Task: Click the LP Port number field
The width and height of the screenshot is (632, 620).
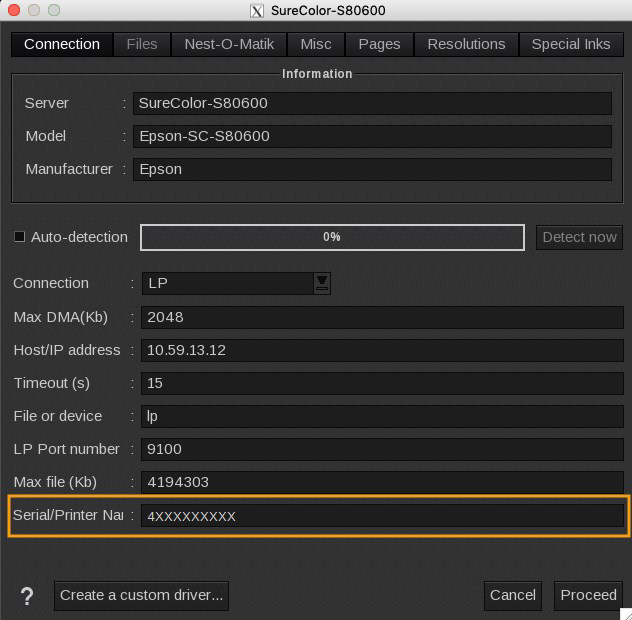Action: pyautogui.click(x=381, y=449)
